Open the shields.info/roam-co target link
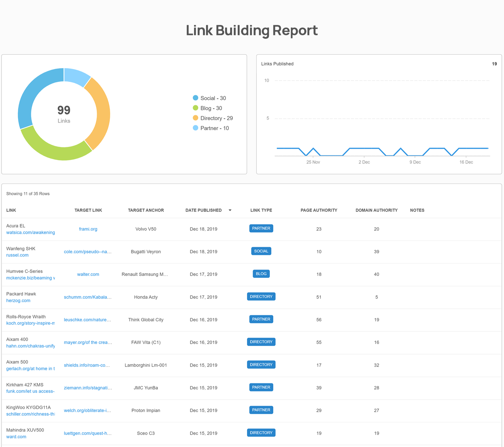The height and width of the screenshot is (447, 504). (87, 365)
